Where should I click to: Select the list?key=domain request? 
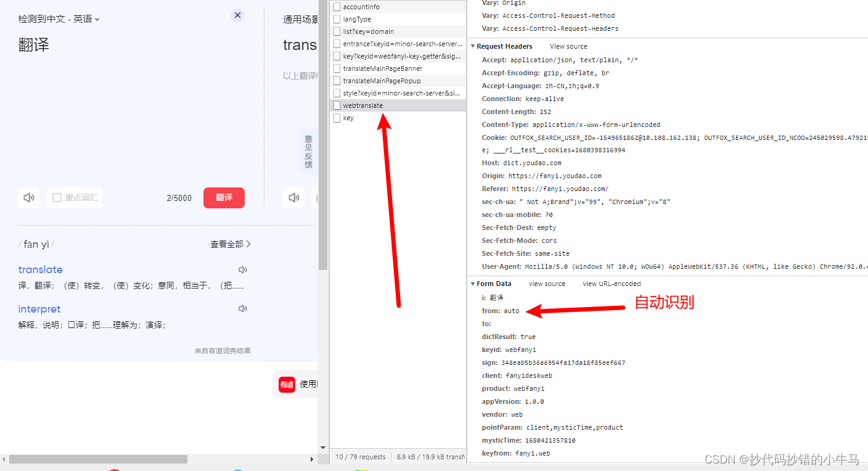coord(398,31)
